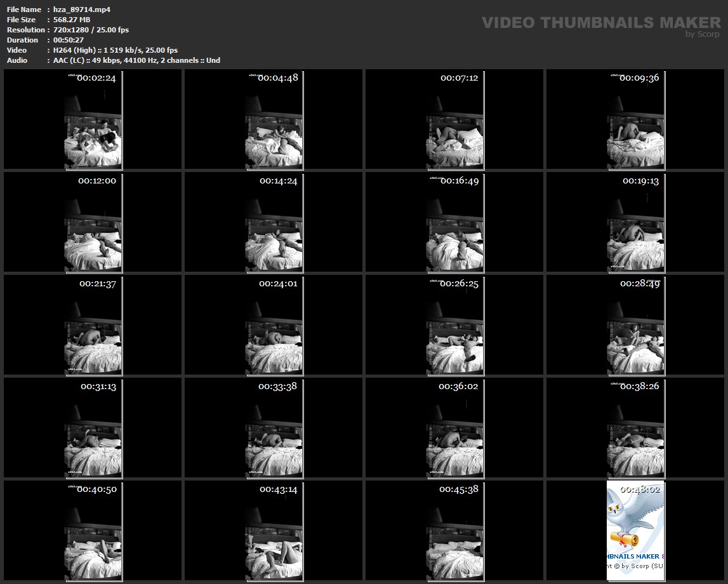Click the H264 (High) video codec line
The width and height of the screenshot is (728, 584).
[x=115, y=50]
